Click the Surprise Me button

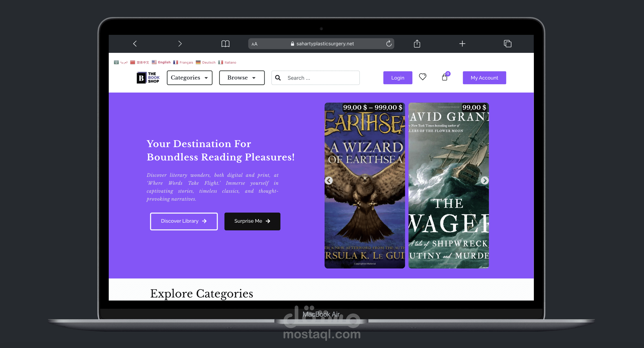point(252,221)
